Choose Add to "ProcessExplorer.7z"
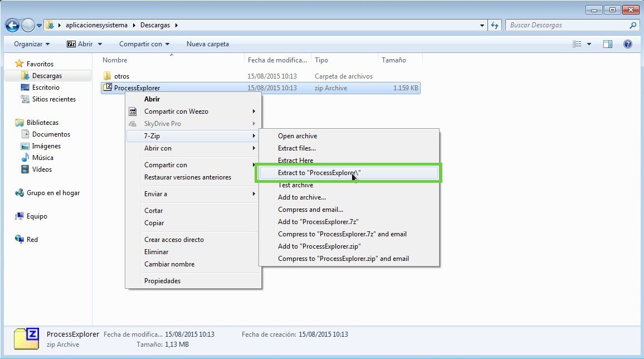The width and height of the screenshot is (644, 359). point(318,222)
